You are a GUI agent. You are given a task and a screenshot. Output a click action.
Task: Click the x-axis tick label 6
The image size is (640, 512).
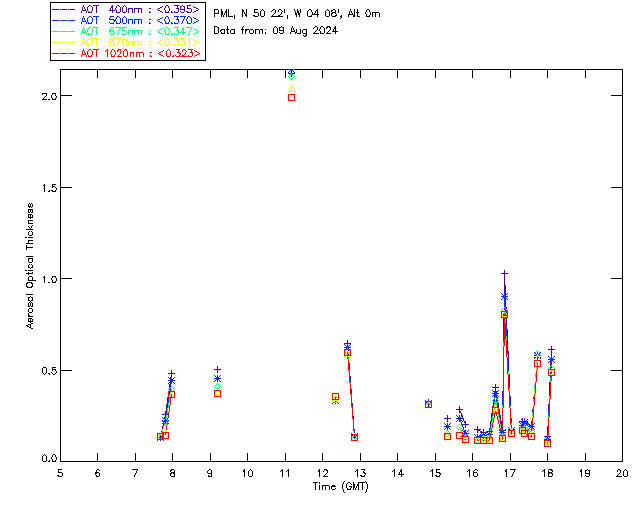tap(98, 474)
